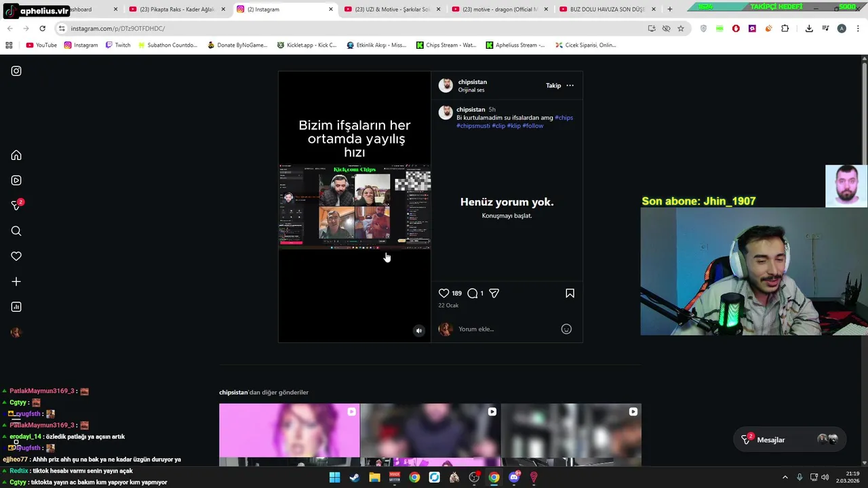868x488 pixels.
Task: Open the apps grid in bookmarks bar
Action: point(9,45)
